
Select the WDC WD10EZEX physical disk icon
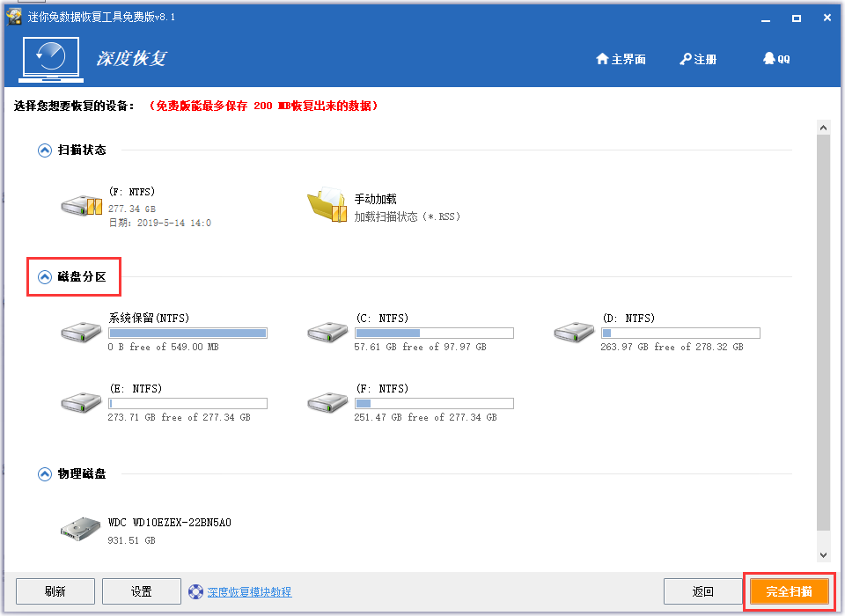pyautogui.click(x=81, y=529)
